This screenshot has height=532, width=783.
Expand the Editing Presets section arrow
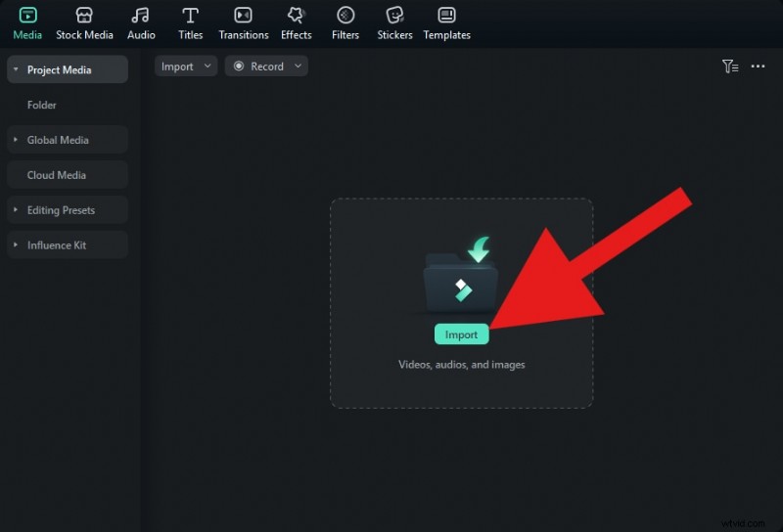tap(16, 209)
